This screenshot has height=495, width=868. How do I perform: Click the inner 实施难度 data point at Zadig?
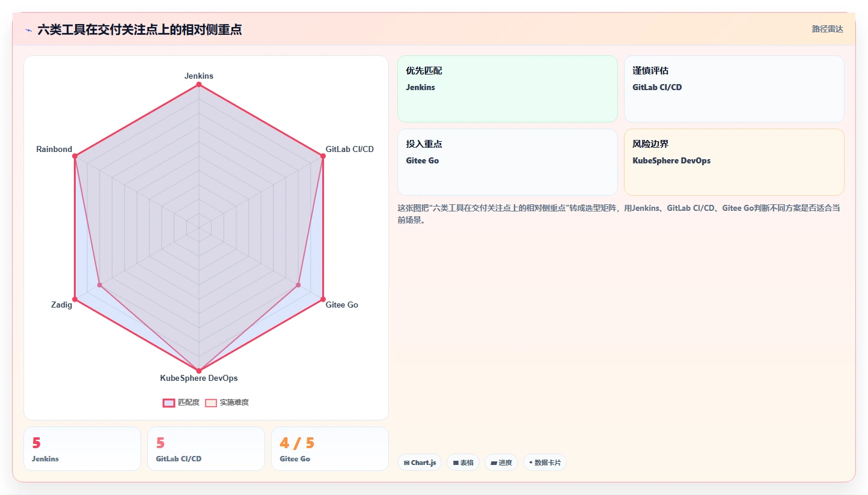coord(100,285)
